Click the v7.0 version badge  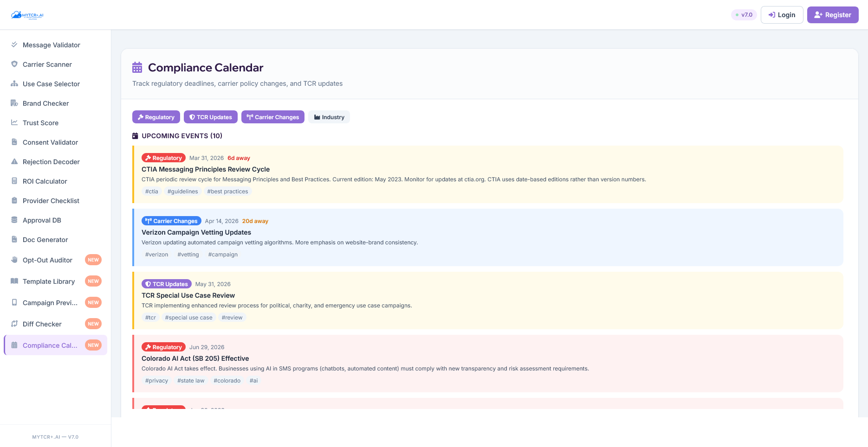tap(744, 14)
